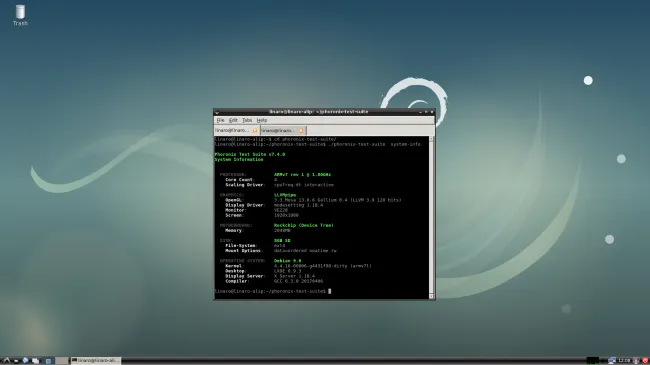Click the "Debian 9.0" operating system value
This screenshot has height=365, width=650.
tap(287, 261)
